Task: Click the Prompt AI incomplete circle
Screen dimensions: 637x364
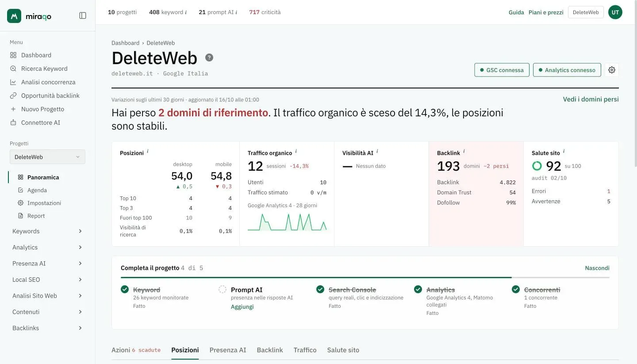Action: point(223,289)
